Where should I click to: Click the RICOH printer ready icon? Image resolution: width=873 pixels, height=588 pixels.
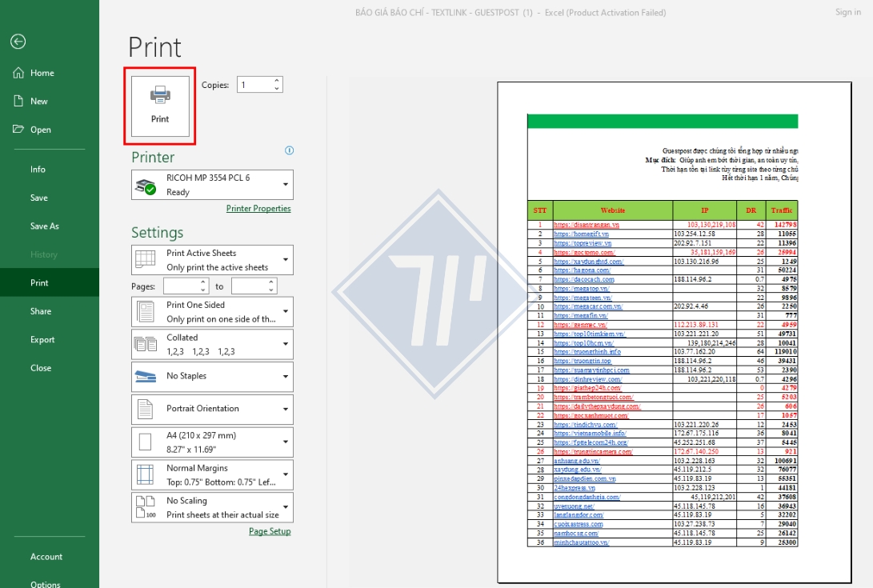click(146, 186)
